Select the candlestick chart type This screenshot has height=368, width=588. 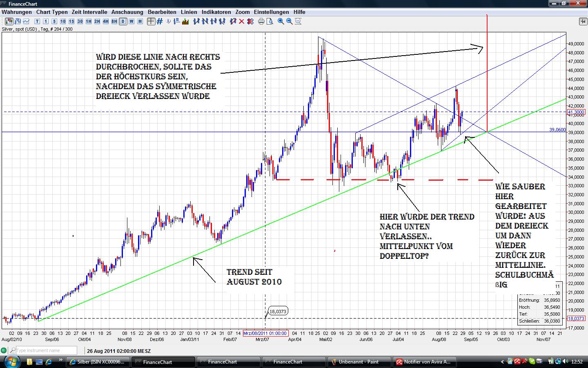[x=8, y=21]
